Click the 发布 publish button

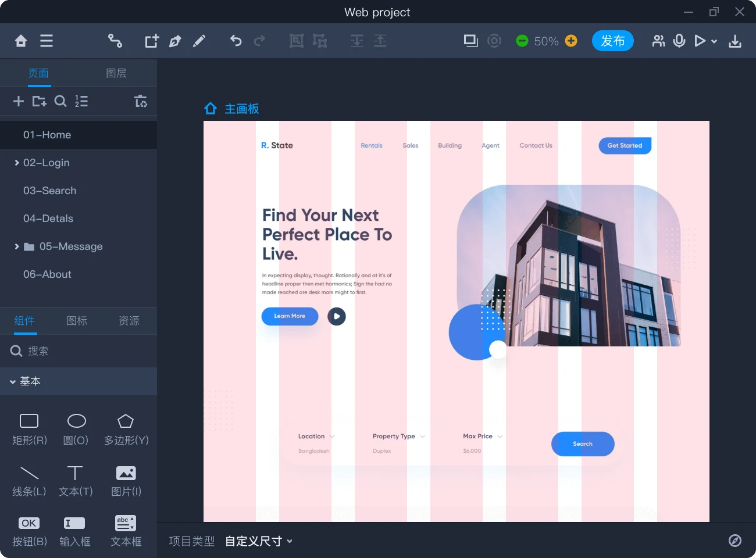click(612, 41)
